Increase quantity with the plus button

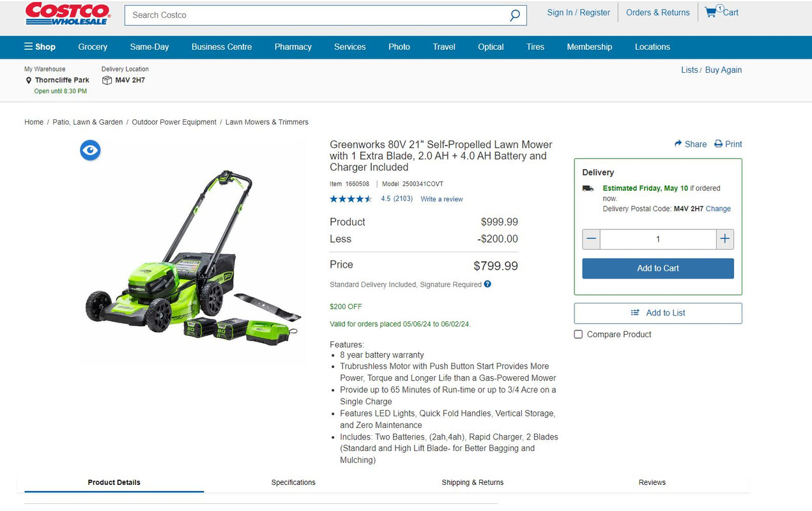click(724, 239)
